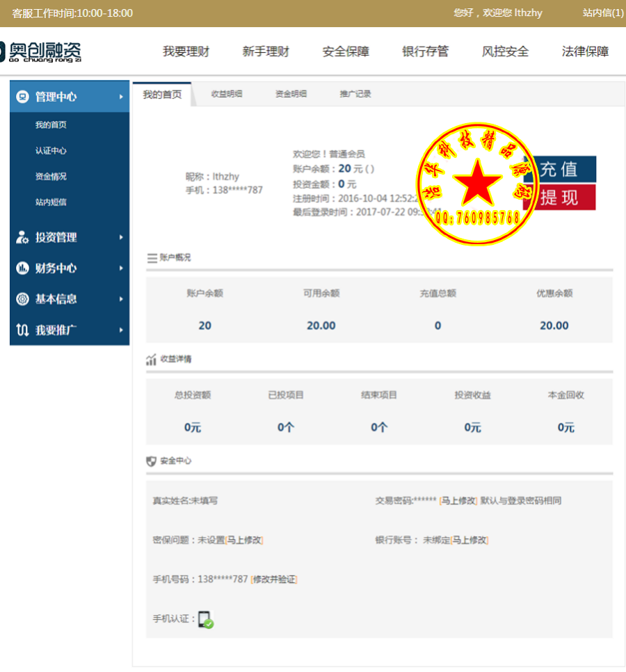Click 马上修改 next to 交易密码
Image resolution: width=626 pixels, height=672 pixels.
click(x=458, y=501)
